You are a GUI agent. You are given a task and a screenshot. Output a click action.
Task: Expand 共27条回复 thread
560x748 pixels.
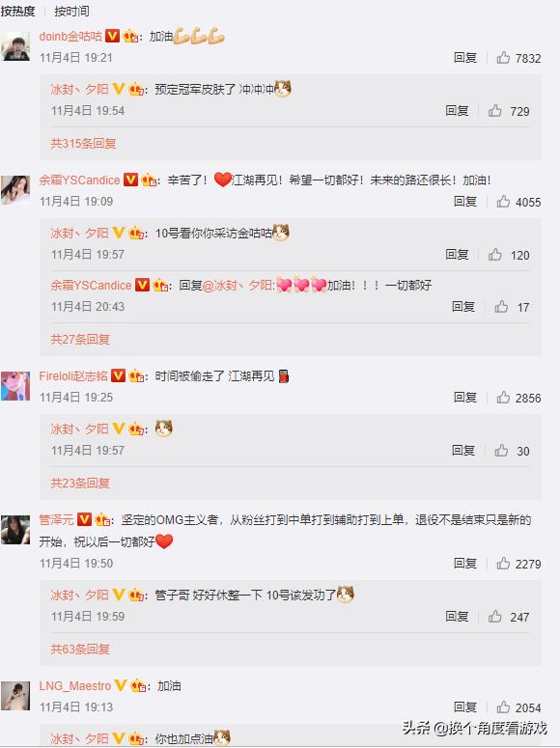[80, 339]
